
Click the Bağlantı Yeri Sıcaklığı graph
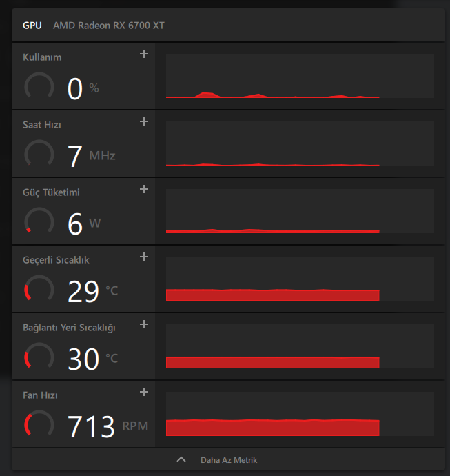pos(300,346)
